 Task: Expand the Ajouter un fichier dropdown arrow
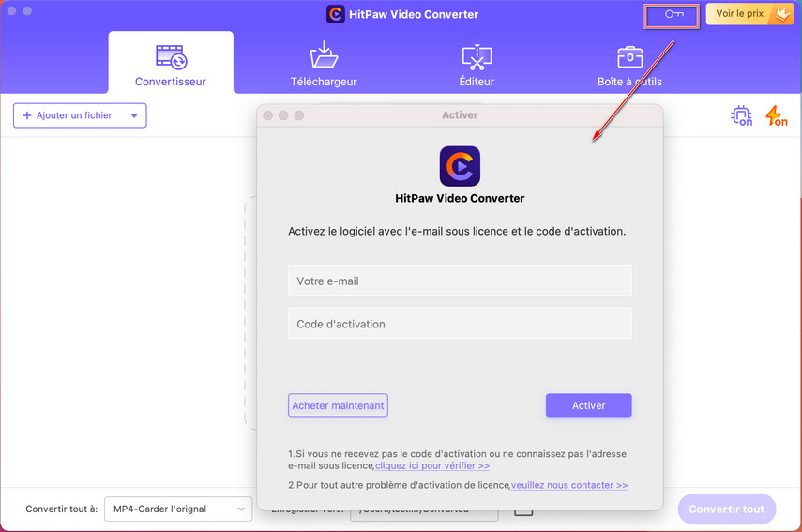click(x=134, y=115)
